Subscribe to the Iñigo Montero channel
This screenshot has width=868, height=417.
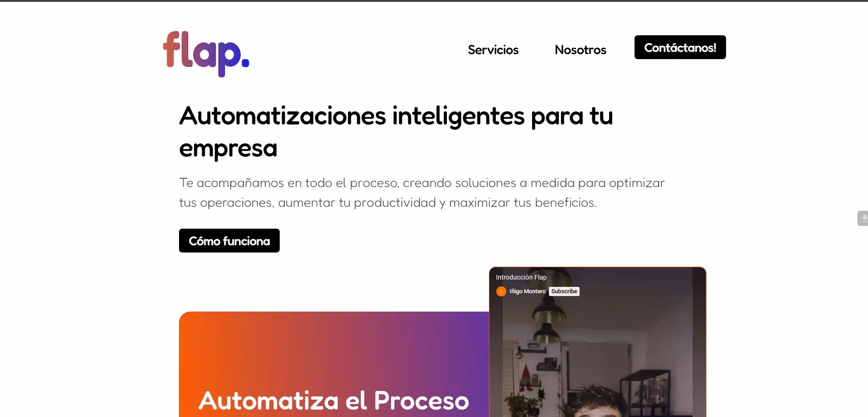pyautogui.click(x=564, y=291)
